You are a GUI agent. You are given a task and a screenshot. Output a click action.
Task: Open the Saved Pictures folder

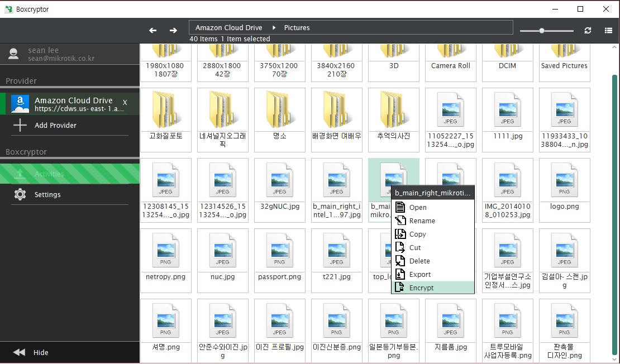point(564,63)
